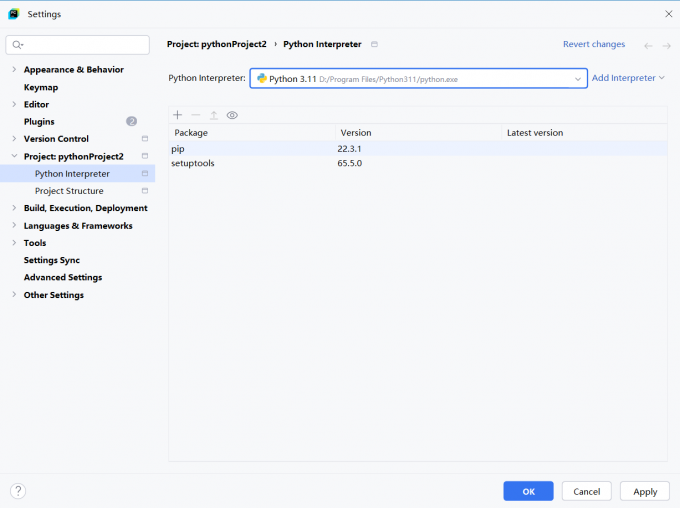Click the back navigation arrow
Screen dimensions: 680x508
click(x=648, y=46)
